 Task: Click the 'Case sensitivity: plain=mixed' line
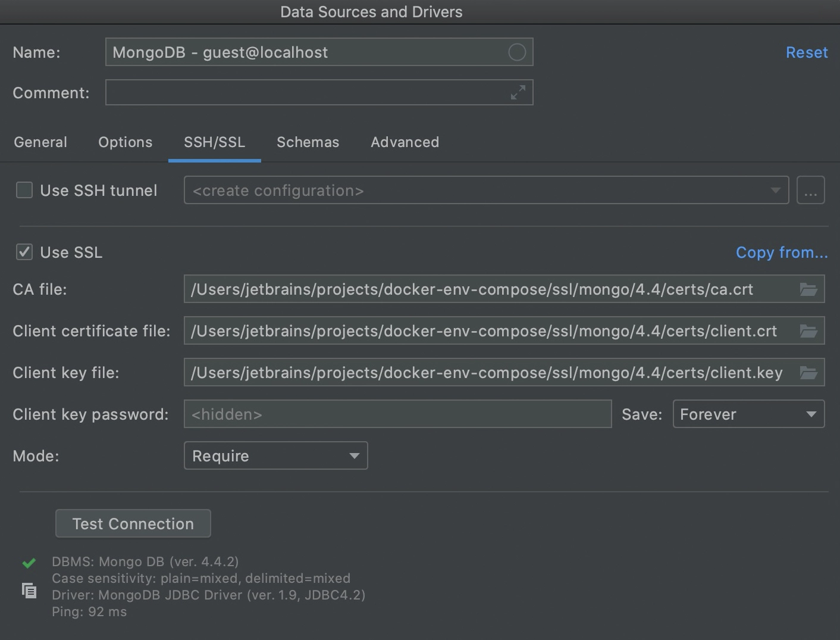point(201,578)
